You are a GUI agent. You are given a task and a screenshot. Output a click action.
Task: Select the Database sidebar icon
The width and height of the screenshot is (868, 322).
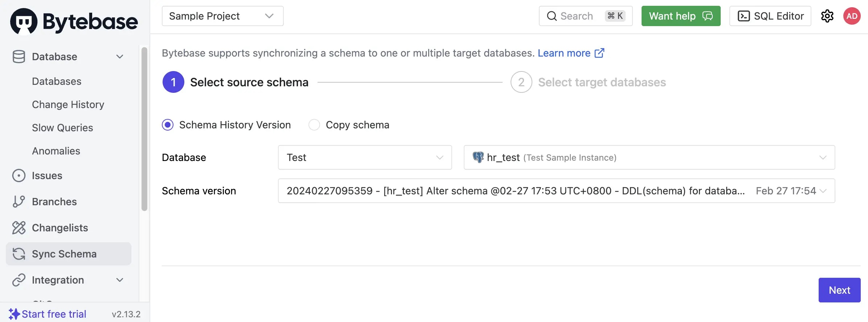(x=18, y=57)
